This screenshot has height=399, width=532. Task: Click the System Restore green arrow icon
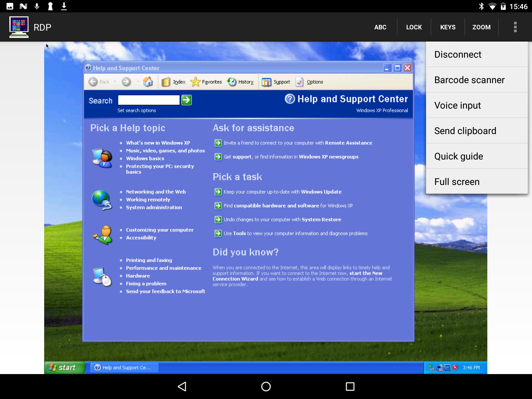pos(218,220)
